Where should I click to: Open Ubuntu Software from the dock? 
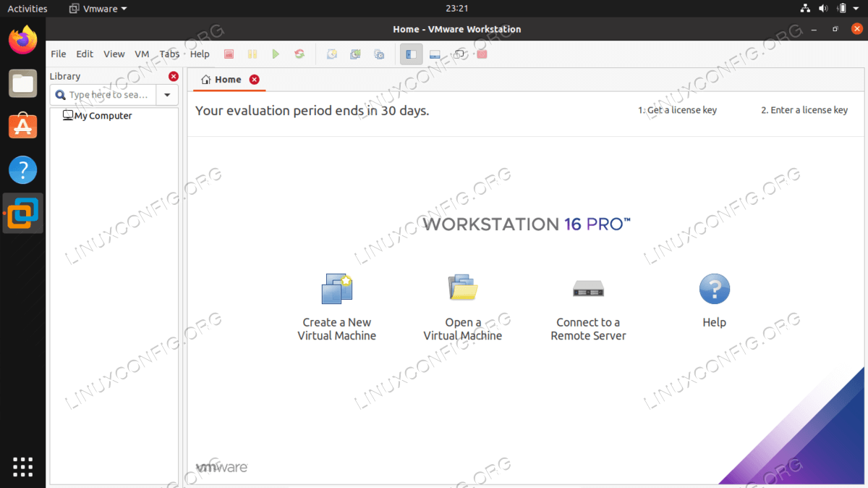click(x=23, y=127)
